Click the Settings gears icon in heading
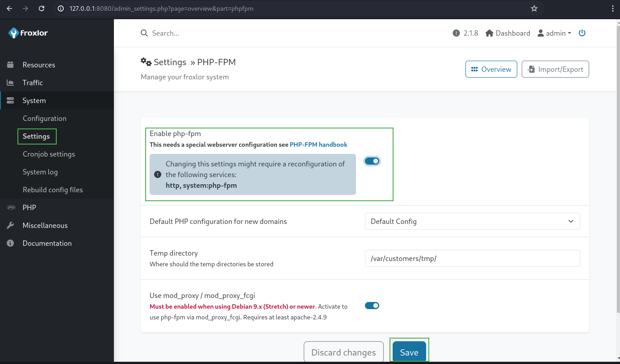Viewport: 620px width, 364px height. tap(146, 62)
